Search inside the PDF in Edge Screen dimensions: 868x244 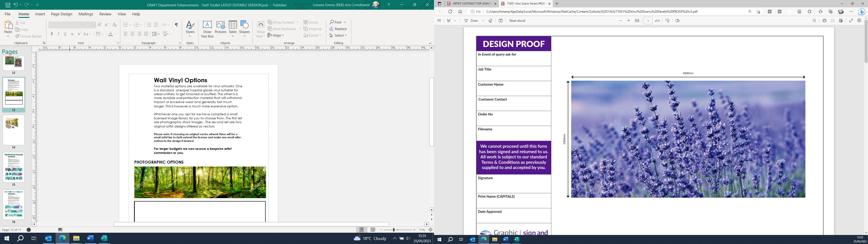[x=814, y=21]
